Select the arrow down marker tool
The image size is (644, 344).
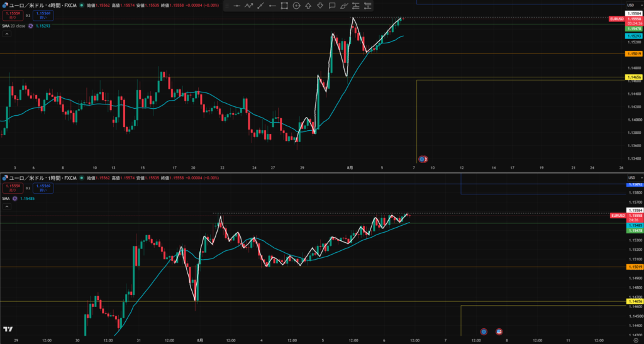coord(320,6)
